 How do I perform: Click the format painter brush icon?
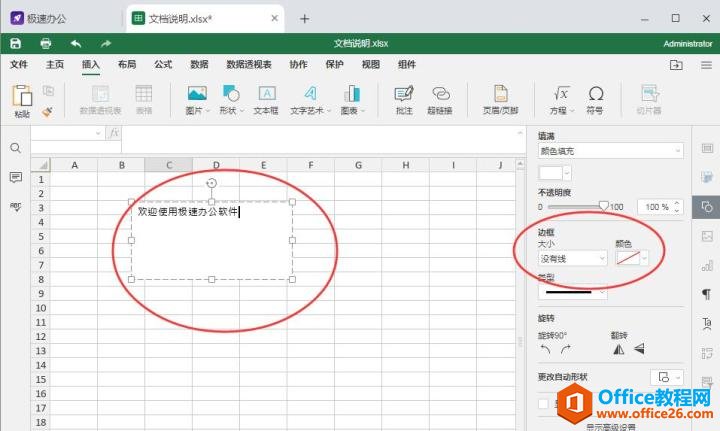coord(47,112)
